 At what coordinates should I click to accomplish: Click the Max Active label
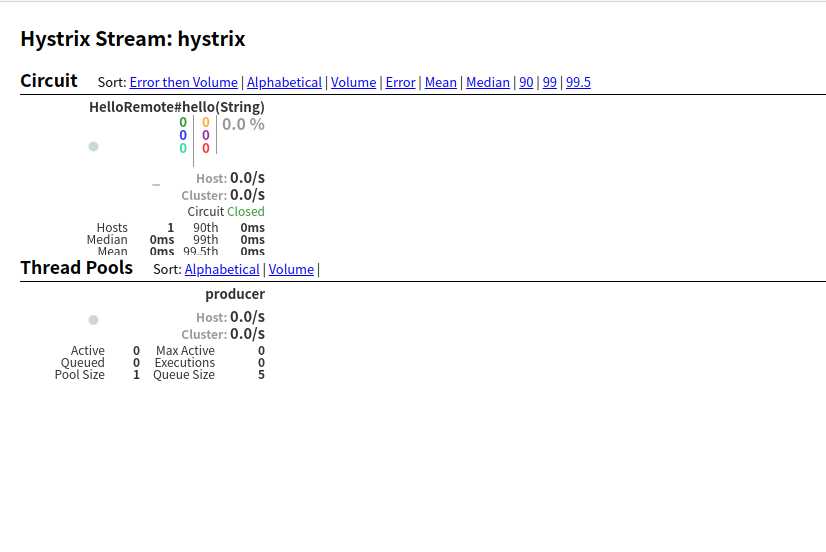click(x=185, y=350)
